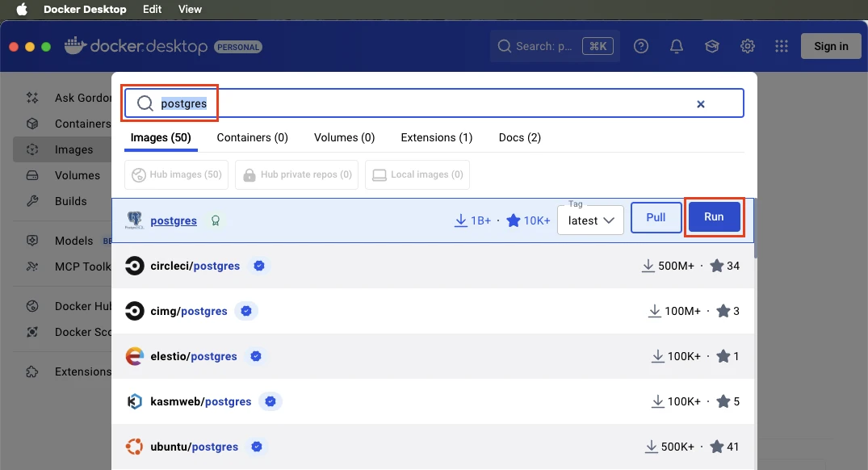Click the Containers sidebar icon
Screen dimensions: 868x470
click(x=32, y=124)
